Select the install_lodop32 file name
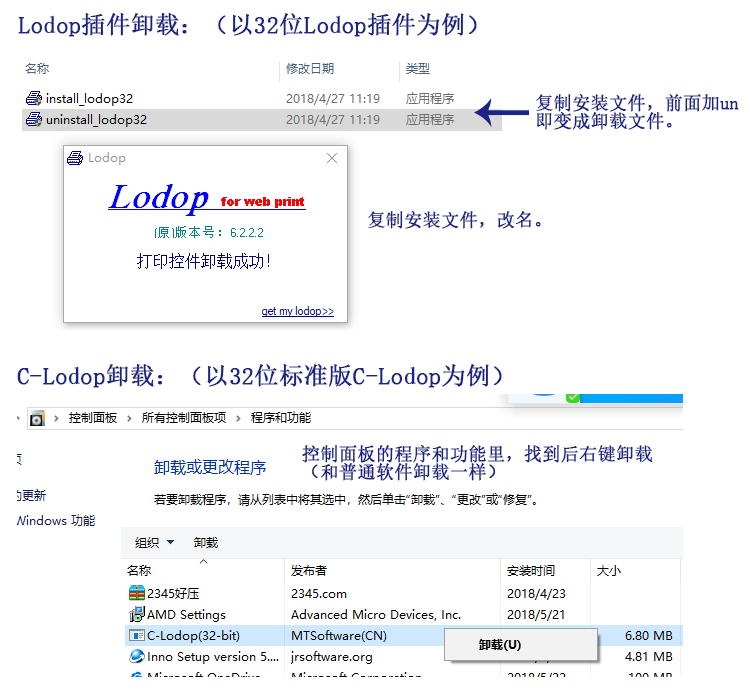The image size is (750, 693). 89,99
